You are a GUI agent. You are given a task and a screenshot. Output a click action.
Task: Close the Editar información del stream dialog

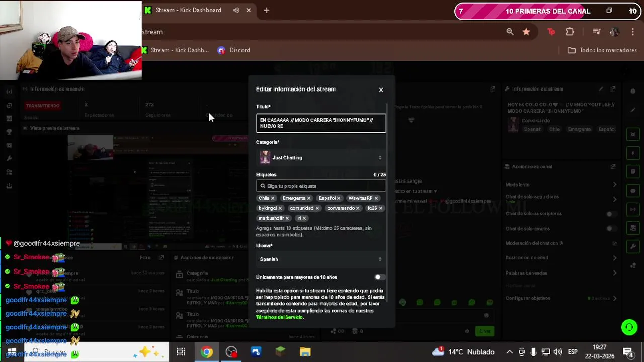[x=381, y=89]
